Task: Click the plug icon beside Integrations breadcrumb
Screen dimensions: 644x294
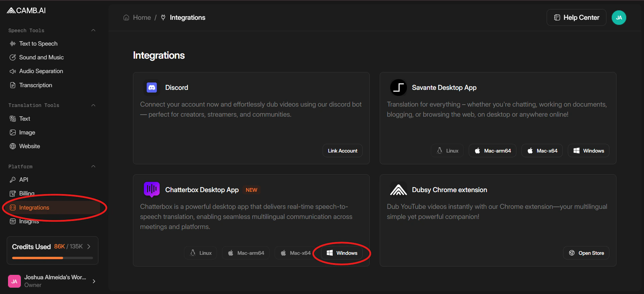Action: 163,17
